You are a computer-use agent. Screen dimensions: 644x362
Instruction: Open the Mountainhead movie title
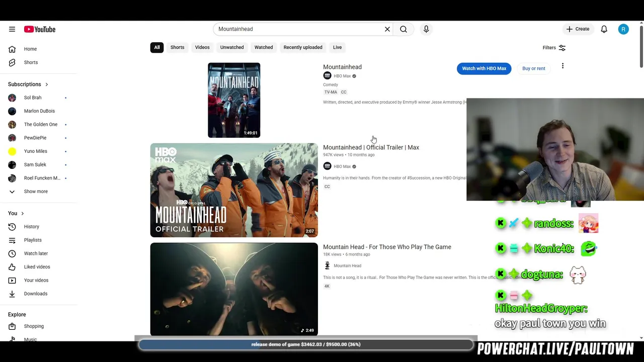pos(342,67)
